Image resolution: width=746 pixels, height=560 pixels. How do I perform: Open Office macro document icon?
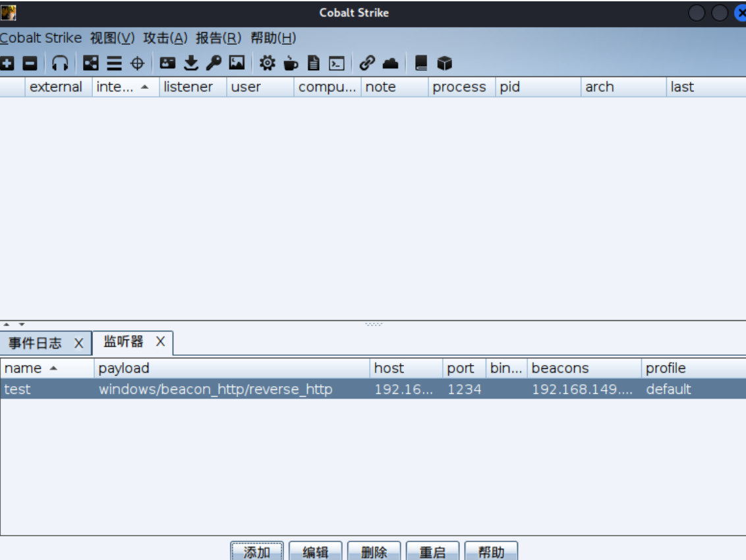click(x=314, y=63)
